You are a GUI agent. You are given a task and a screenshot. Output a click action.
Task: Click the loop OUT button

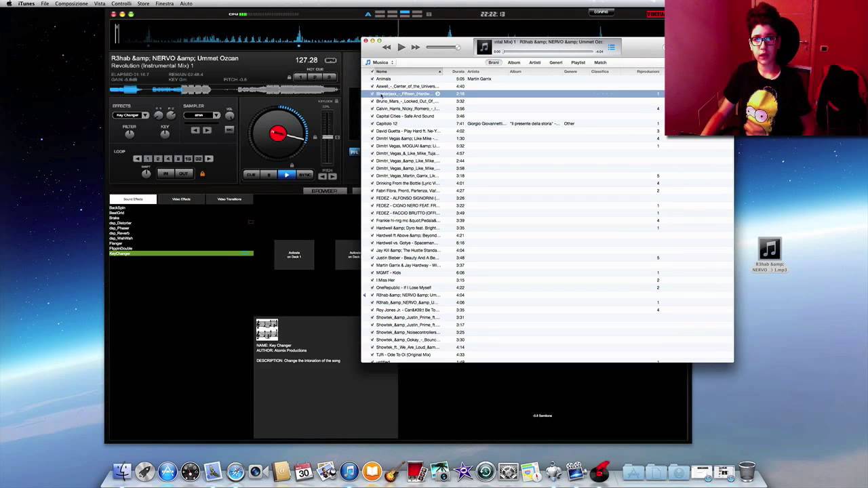tap(184, 174)
